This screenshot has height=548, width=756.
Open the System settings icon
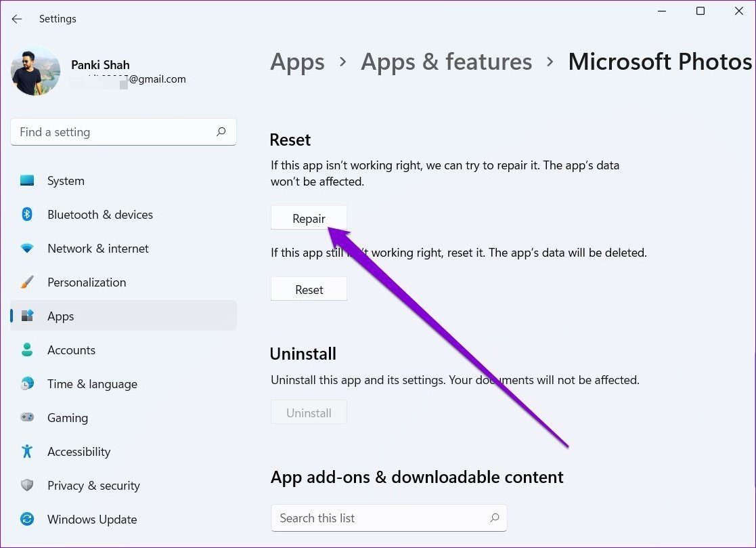27,181
